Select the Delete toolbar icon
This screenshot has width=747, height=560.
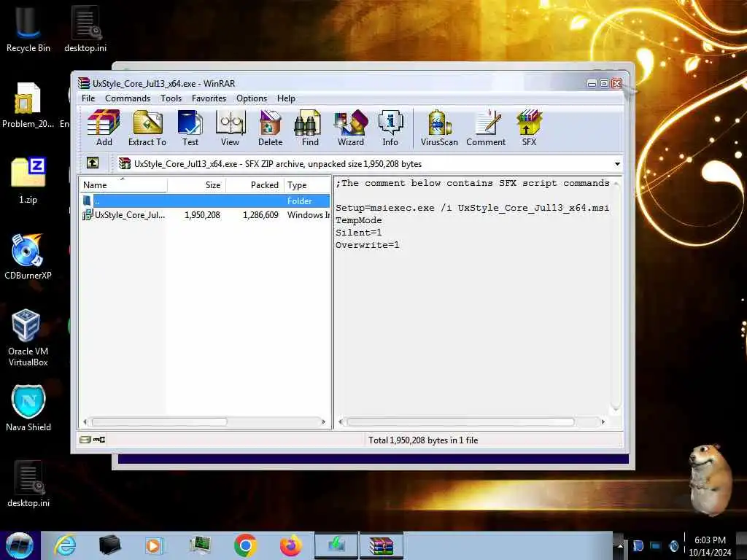tap(270, 128)
